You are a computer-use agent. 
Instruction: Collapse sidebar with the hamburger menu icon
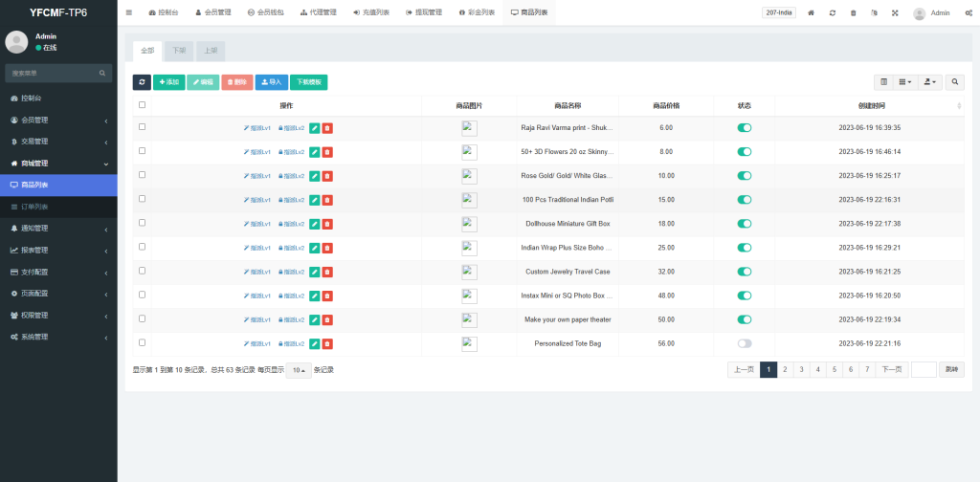tap(129, 12)
